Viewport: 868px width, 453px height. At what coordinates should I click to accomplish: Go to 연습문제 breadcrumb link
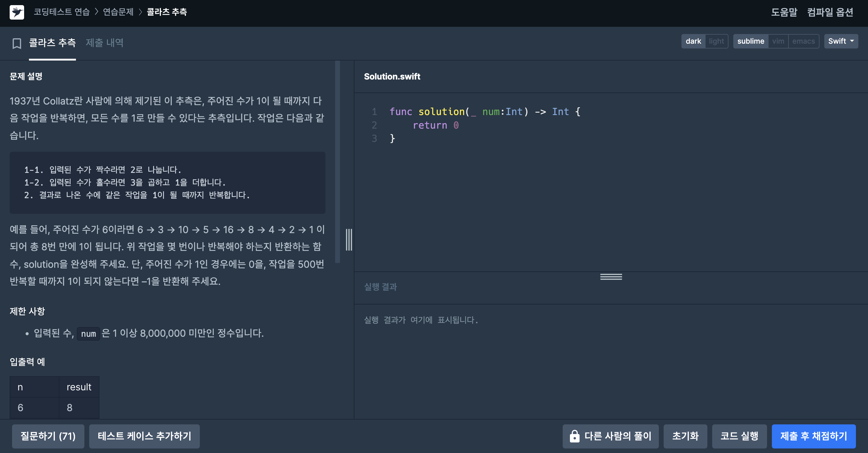click(118, 12)
